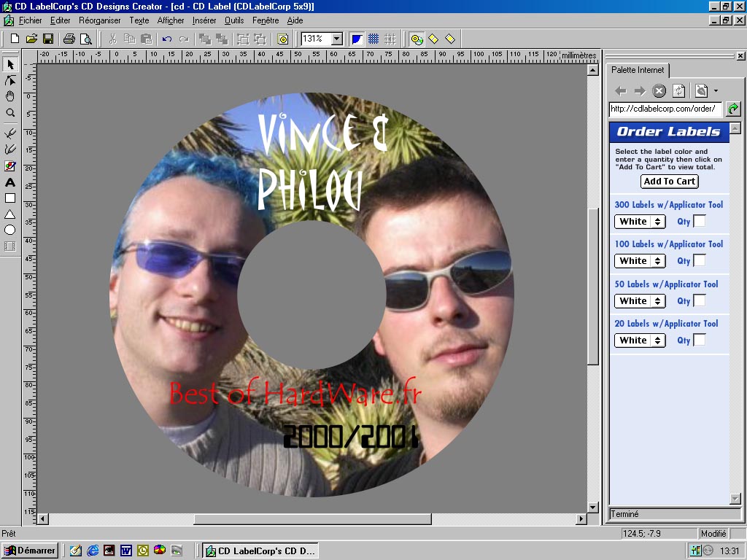Click the Qty field for 300 Labels
The width and height of the screenshot is (747, 560).
tap(700, 222)
